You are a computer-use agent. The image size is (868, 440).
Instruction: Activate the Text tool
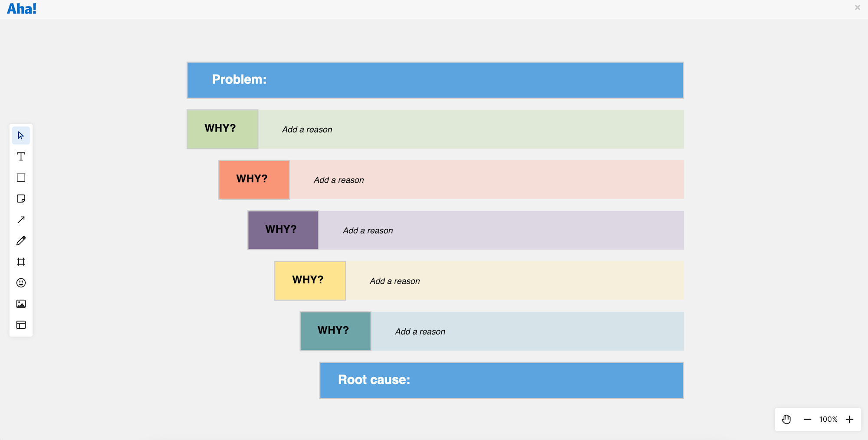coord(20,156)
